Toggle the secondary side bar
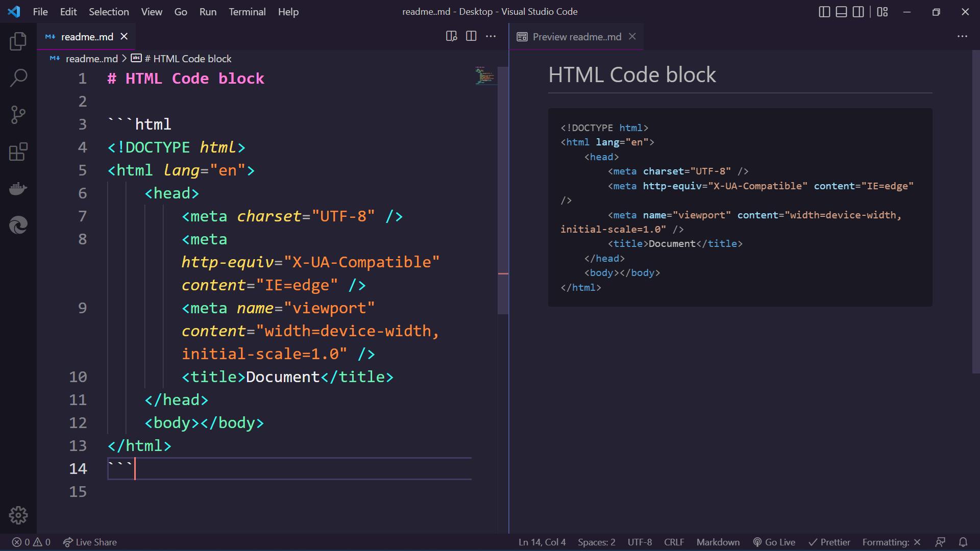This screenshot has width=980, height=551. [x=859, y=12]
